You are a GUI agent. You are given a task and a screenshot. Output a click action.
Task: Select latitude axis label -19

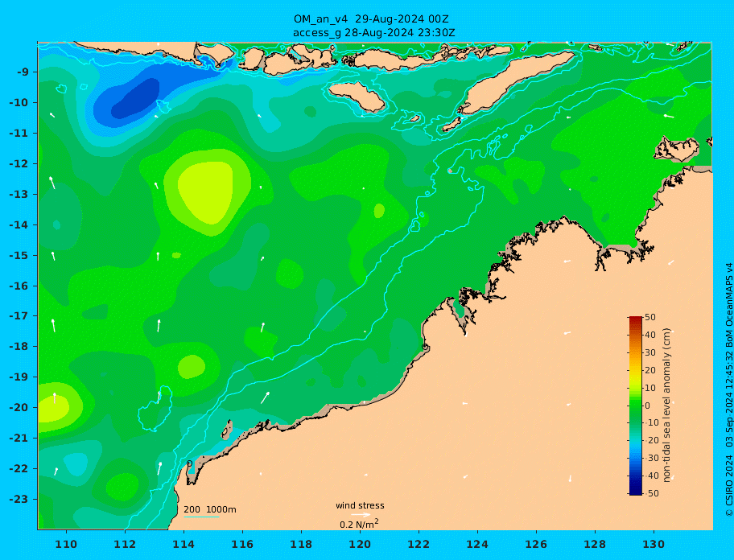(x=19, y=377)
